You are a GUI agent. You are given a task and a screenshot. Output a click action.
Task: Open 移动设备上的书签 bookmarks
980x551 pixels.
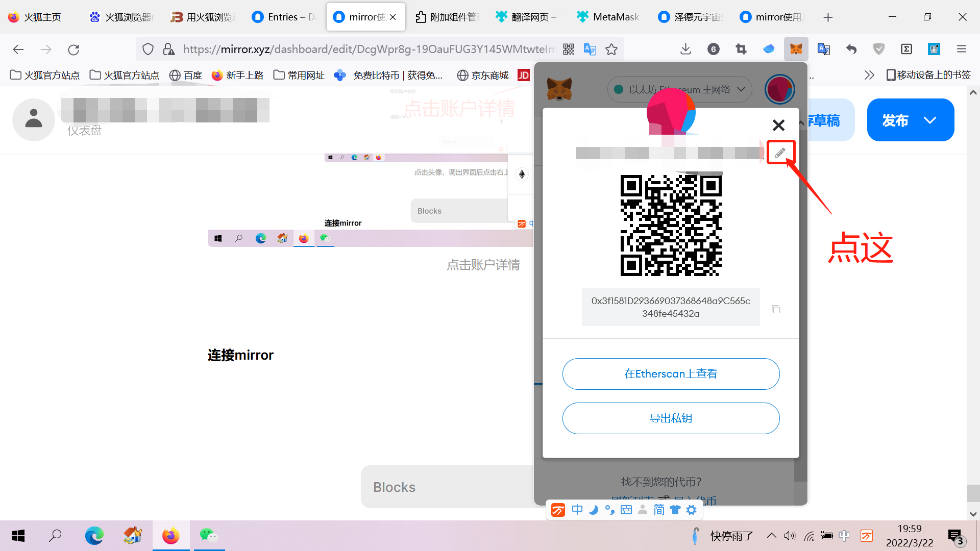point(928,75)
